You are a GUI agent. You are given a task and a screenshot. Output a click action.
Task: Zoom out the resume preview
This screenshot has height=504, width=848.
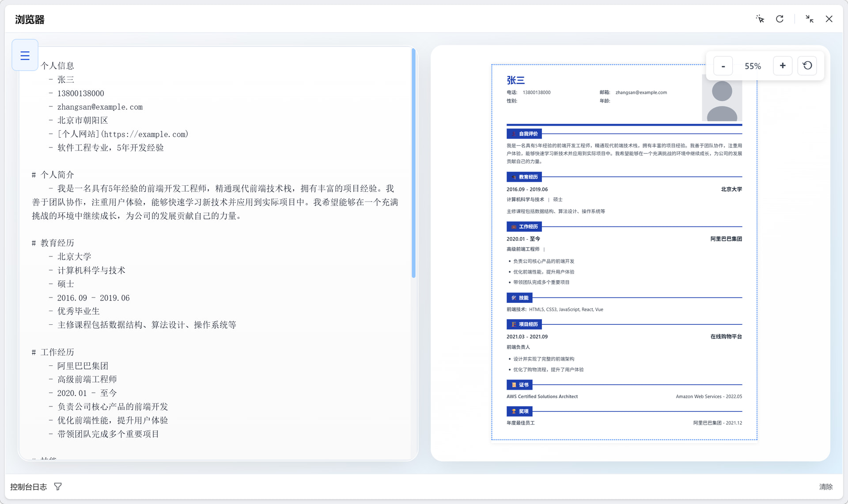point(723,66)
